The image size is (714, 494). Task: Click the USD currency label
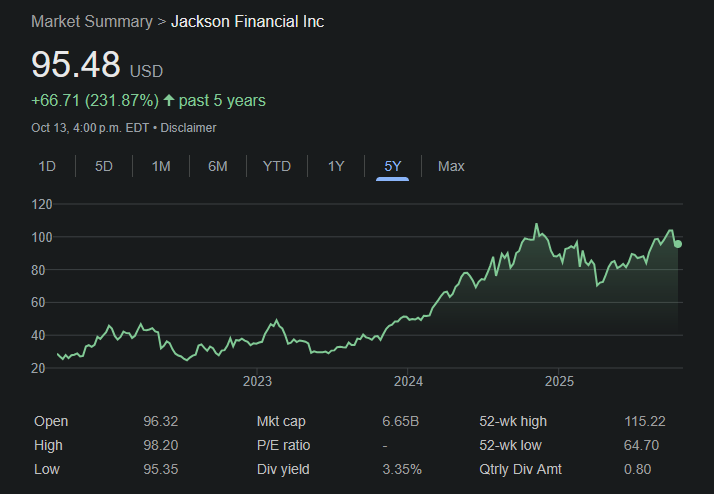pyautogui.click(x=146, y=71)
